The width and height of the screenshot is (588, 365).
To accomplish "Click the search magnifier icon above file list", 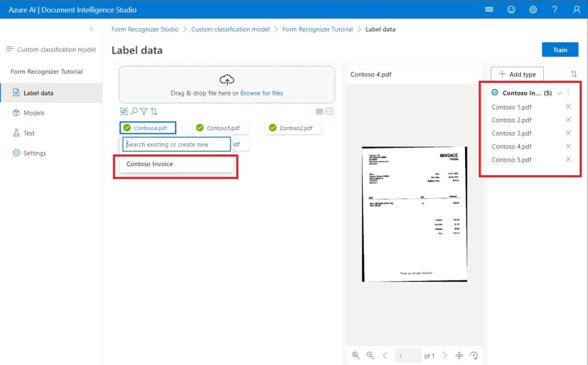I will pos(134,112).
